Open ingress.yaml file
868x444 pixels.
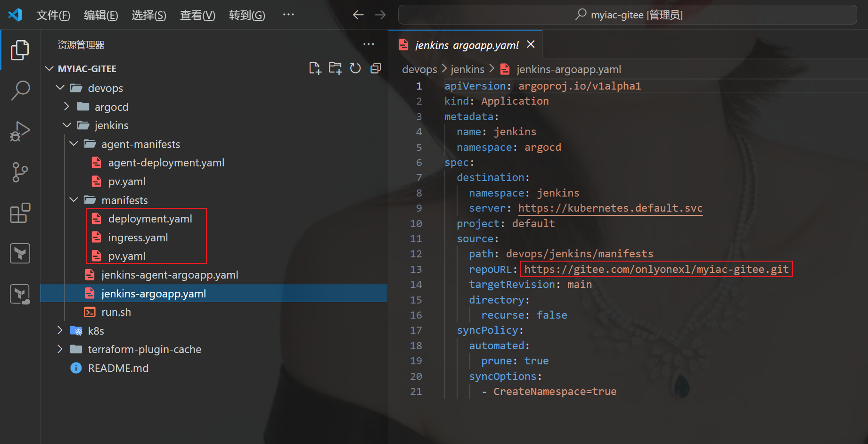point(138,238)
